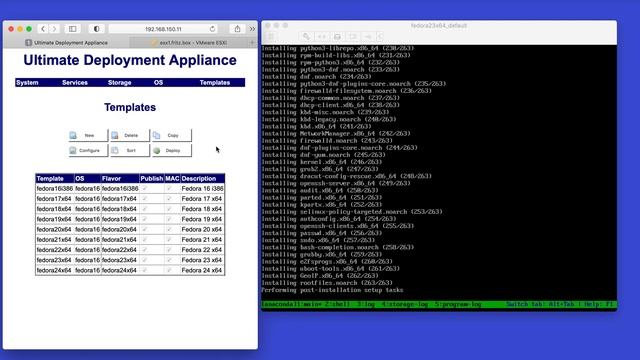
Task: Click 5:program-log in anaconda status bar
Action: 458,304
